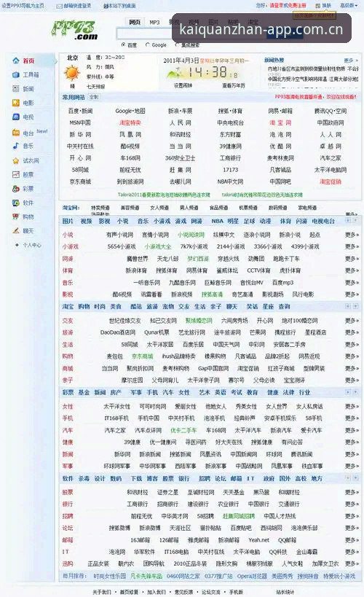Open the 电影 movie sidebar icon
Screen dimensions: 364x597
click(x=16, y=103)
